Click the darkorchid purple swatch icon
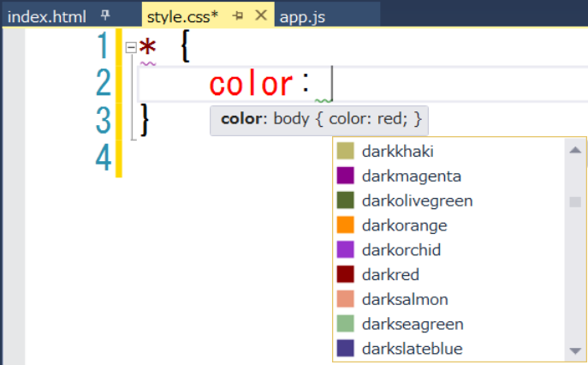 pos(346,251)
